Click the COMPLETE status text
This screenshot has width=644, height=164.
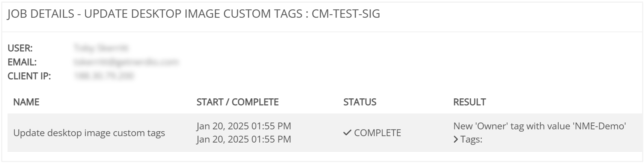377,133
